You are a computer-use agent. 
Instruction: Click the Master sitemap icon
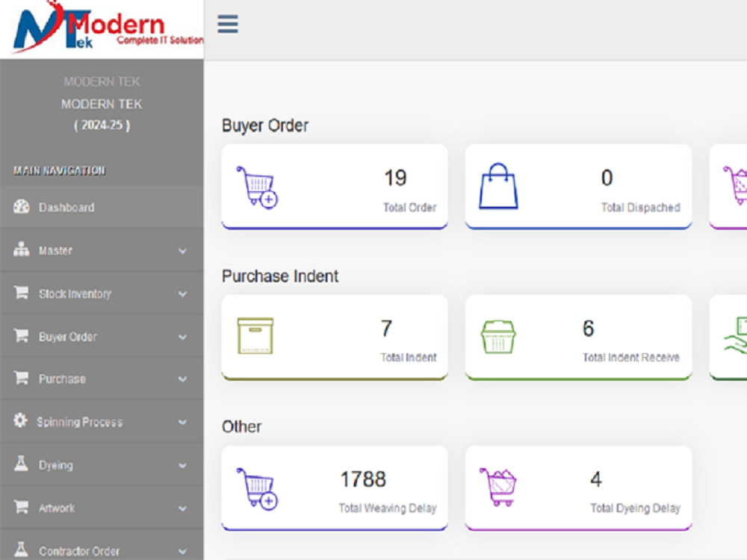coord(21,249)
